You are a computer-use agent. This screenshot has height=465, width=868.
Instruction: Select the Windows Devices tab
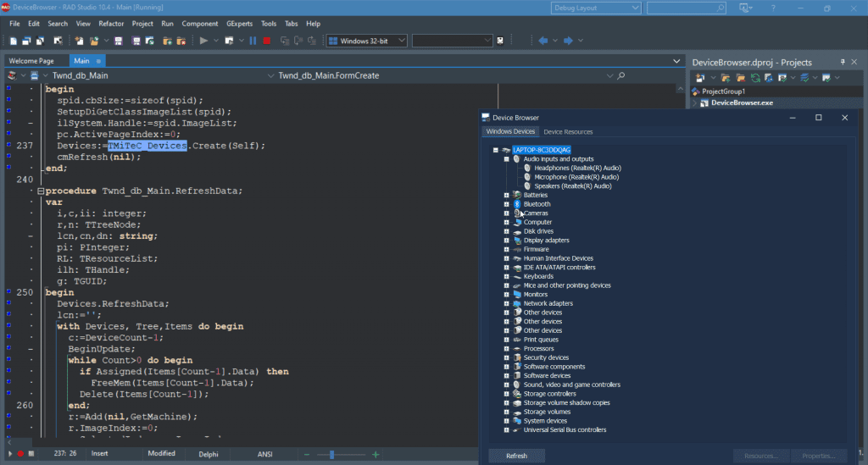[x=510, y=131]
